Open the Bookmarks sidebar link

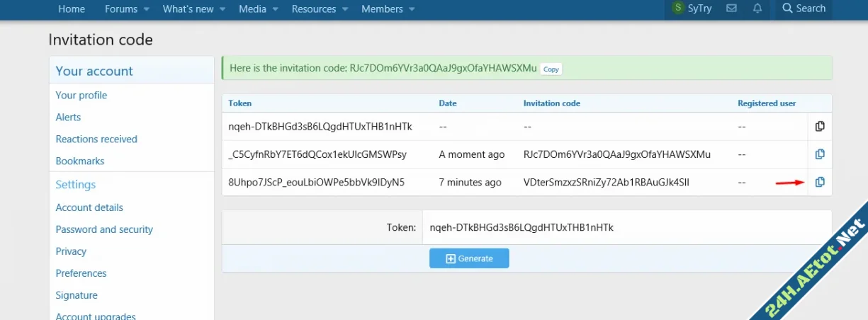pyautogui.click(x=80, y=161)
